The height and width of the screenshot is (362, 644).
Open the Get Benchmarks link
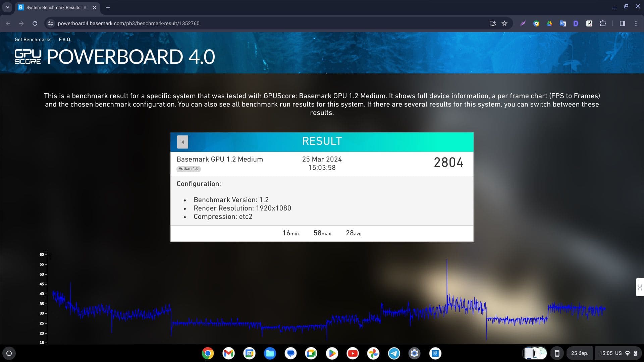pyautogui.click(x=33, y=40)
